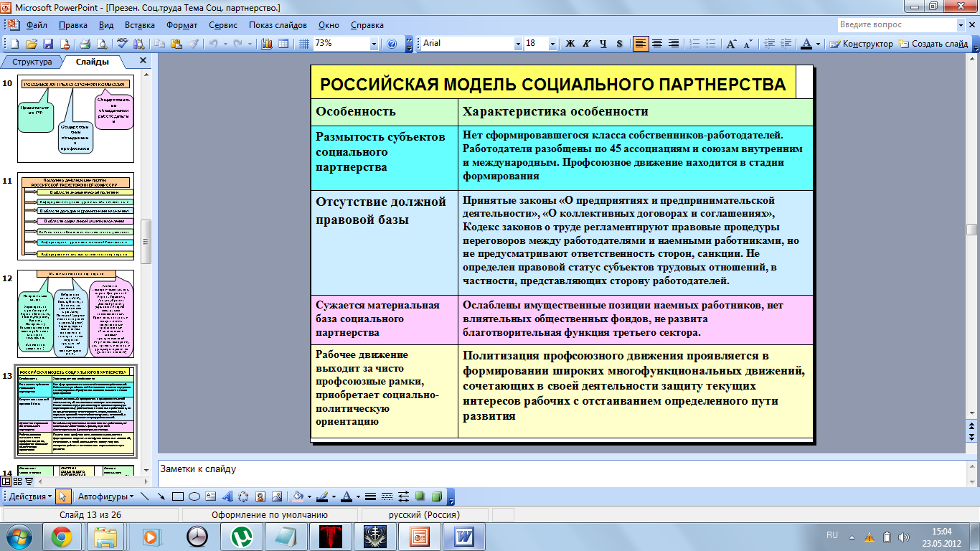Open Print Preview

(x=102, y=43)
